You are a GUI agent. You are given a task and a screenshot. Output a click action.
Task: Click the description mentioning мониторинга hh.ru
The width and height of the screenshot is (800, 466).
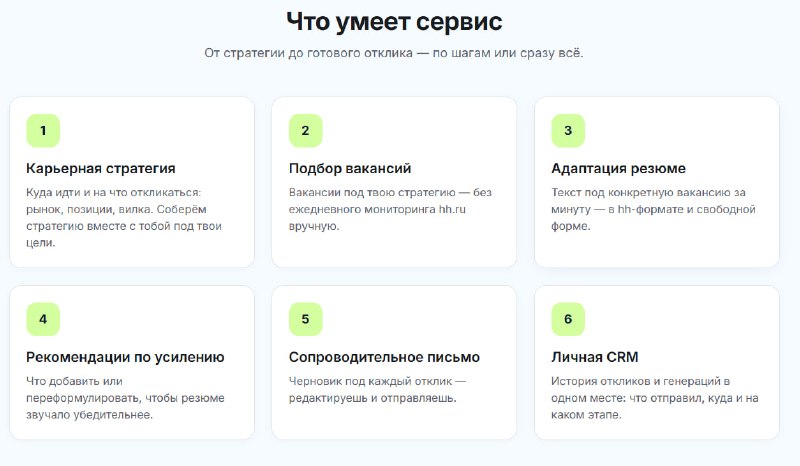tap(390, 209)
